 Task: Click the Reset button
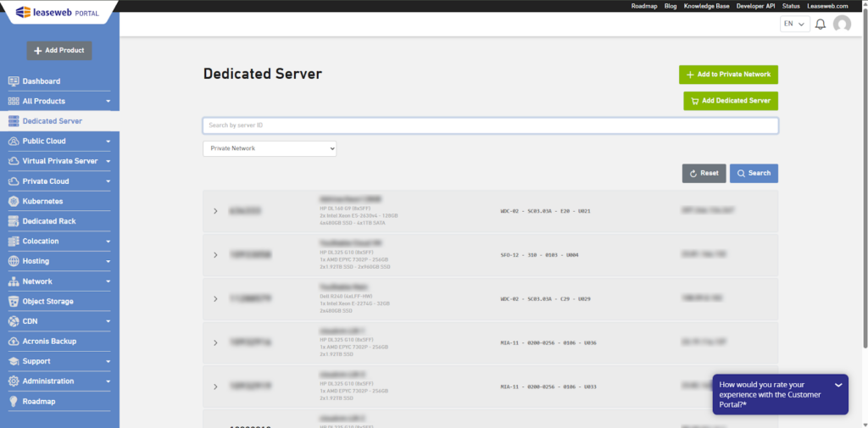point(704,173)
